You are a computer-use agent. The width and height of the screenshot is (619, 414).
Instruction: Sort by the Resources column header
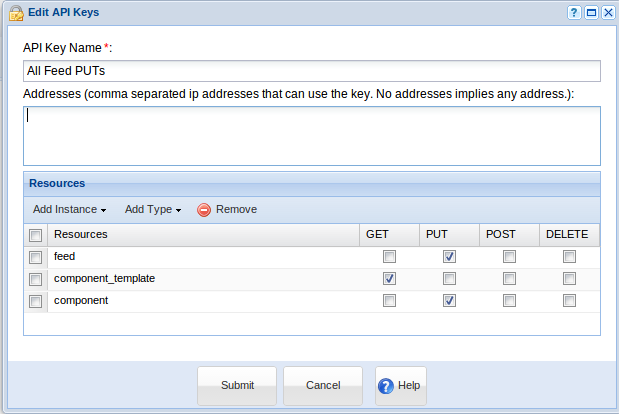(81, 234)
